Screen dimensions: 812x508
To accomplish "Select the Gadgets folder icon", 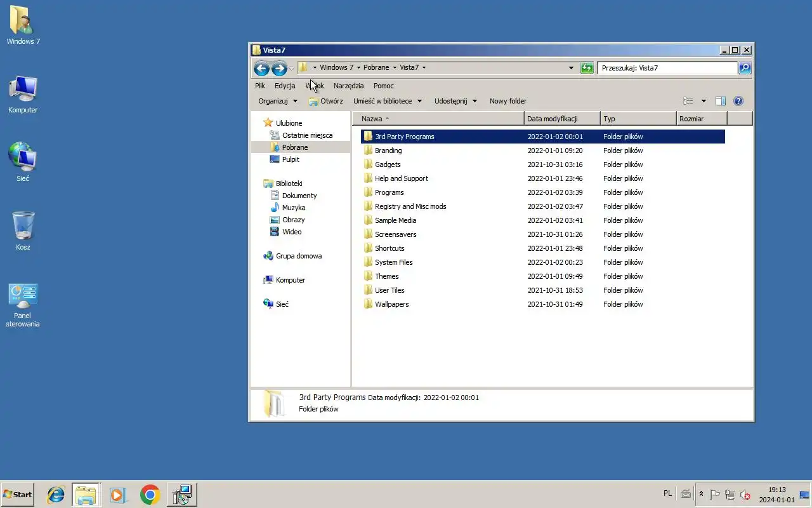I will [368, 164].
